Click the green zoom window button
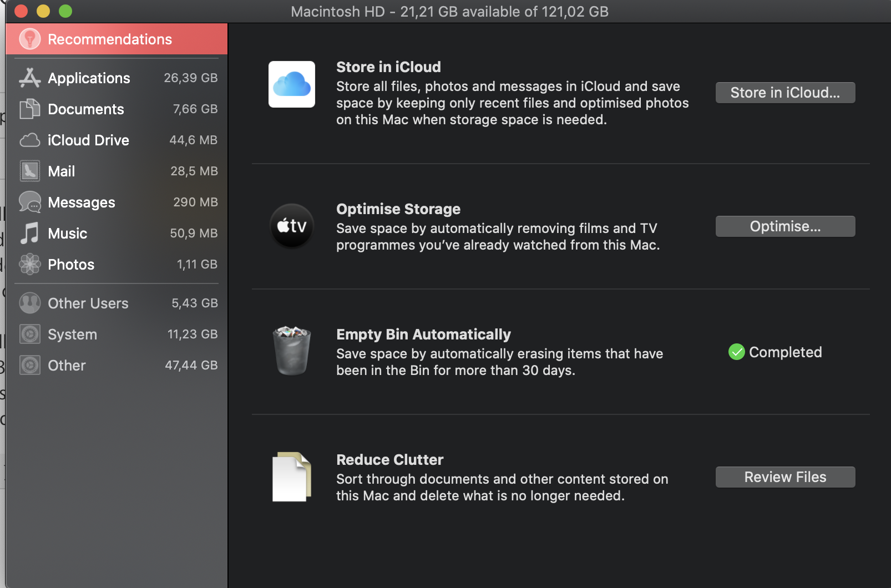This screenshot has height=588, width=891. click(65, 11)
